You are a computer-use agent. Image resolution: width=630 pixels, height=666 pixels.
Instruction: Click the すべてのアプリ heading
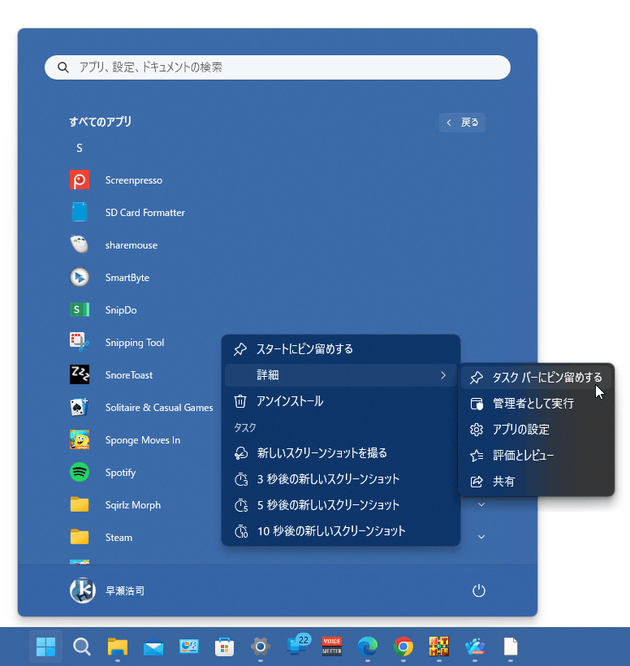point(100,122)
